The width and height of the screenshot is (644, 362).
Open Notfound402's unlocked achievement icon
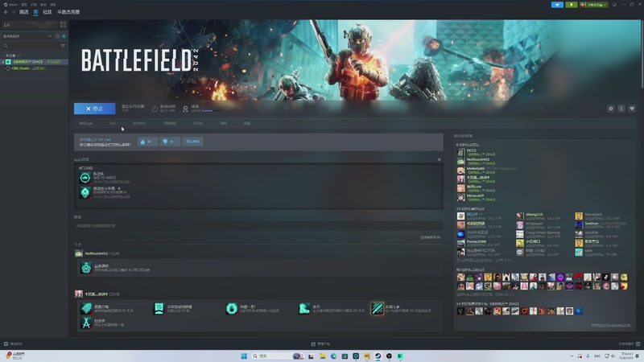click(x=86, y=268)
